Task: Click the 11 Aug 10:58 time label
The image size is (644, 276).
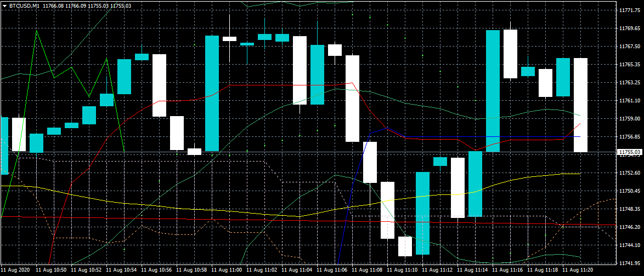Action: tap(192, 271)
